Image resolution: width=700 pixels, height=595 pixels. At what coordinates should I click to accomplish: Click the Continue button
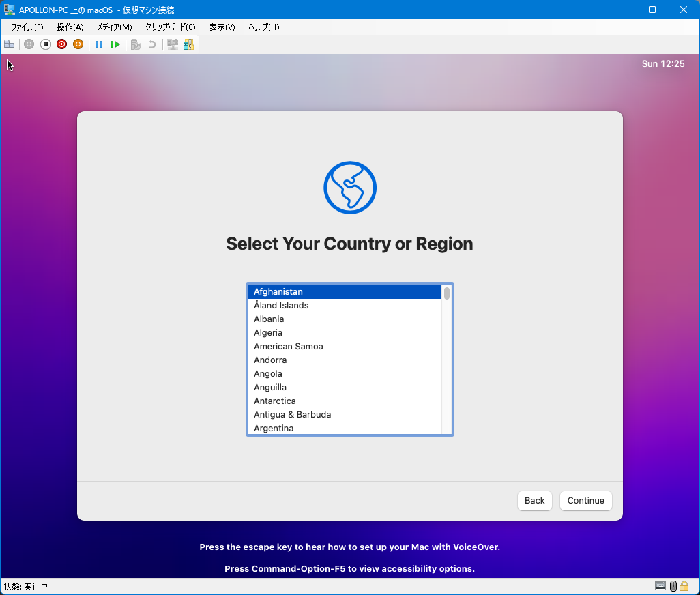(585, 500)
